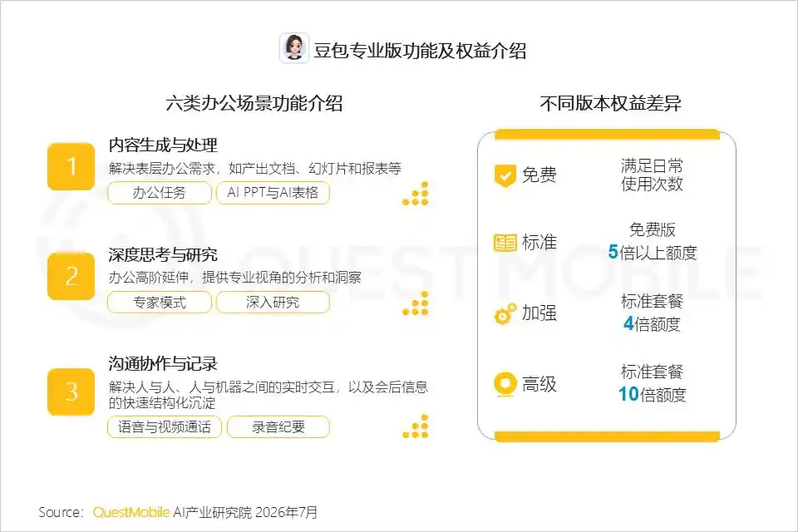Open the 录音纪要 pill
Image resolution: width=798 pixels, height=532 pixels.
[x=278, y=426]
